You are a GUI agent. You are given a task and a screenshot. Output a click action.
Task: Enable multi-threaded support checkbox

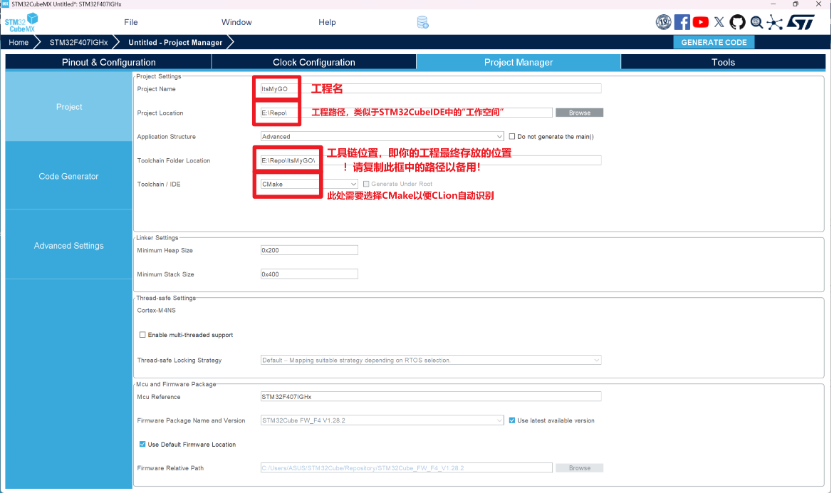142,334
